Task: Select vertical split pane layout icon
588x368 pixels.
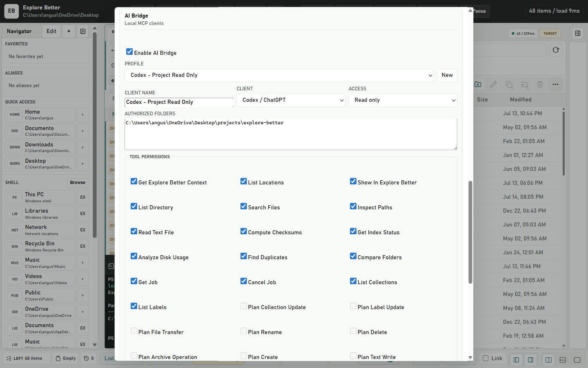Action: click(x=548, y=360)
